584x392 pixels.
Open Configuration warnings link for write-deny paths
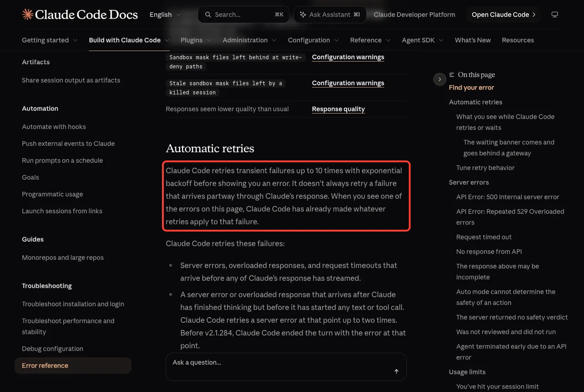tap(348, 57)
